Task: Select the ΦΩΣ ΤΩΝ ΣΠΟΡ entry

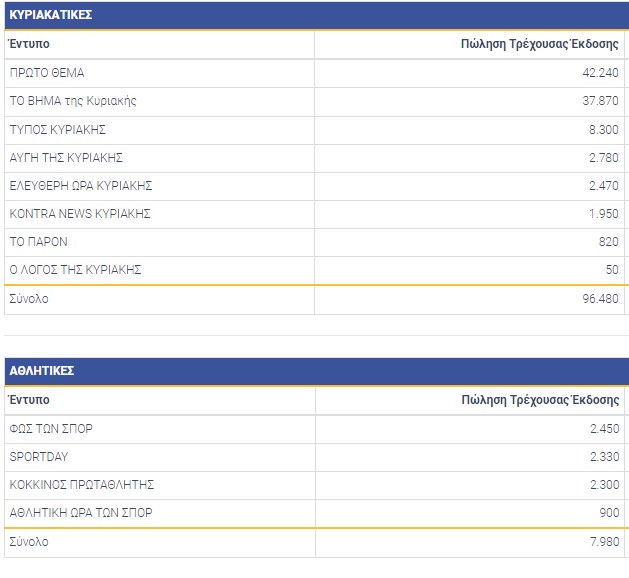Action: (51, 429)
